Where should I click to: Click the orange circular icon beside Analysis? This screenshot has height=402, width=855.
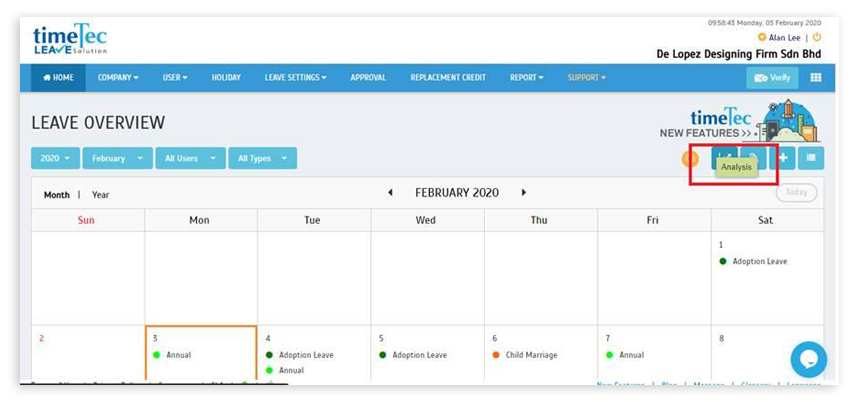coord(690,159)
